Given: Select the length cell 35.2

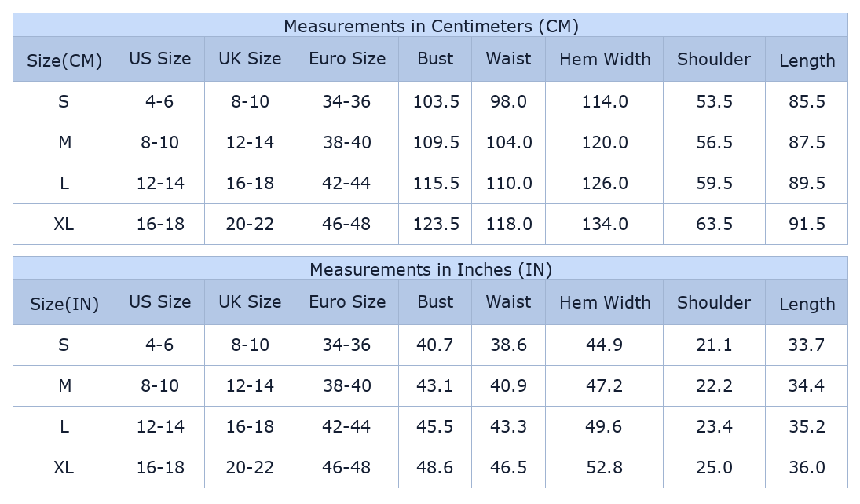Looking at the screenshot, I should pyautogui.click(x=807, y=426).
